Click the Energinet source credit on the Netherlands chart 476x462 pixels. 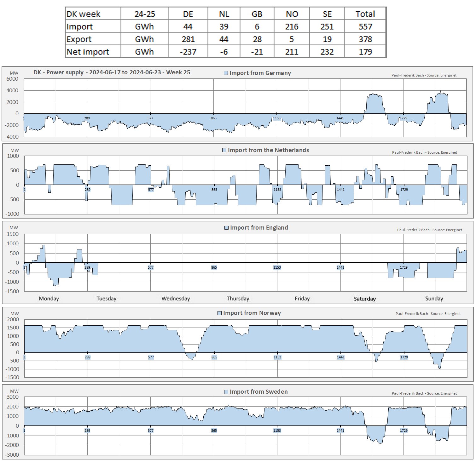[424, 152]
